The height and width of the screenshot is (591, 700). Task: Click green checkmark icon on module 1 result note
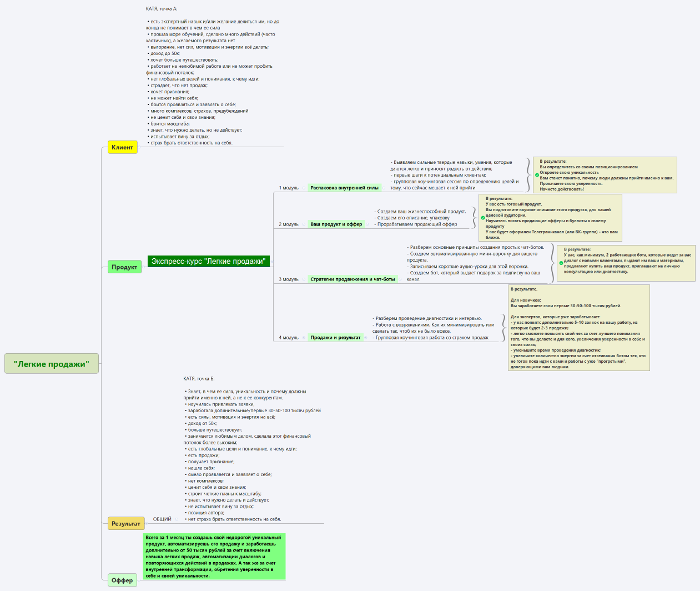[x=537, y=175]
